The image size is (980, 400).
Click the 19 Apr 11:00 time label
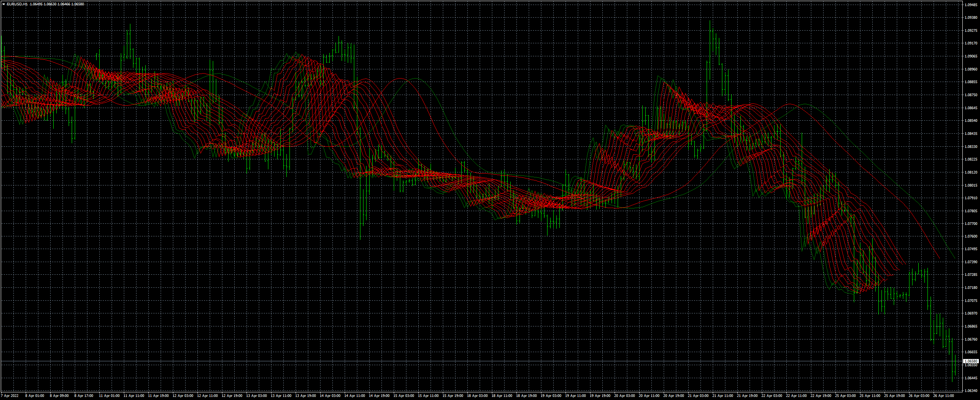[576, 396]
